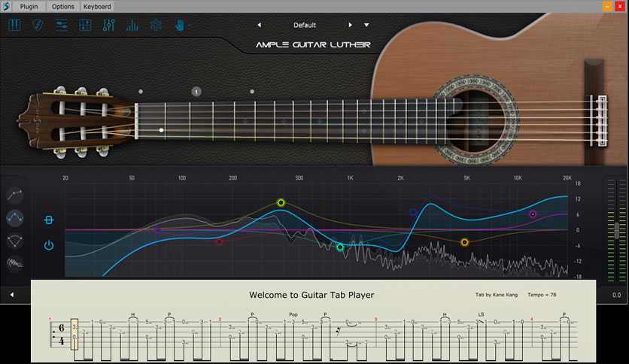Open the Main panel with the keyboard icon
This screenshot has width=629, height=364.
(14, 26)
